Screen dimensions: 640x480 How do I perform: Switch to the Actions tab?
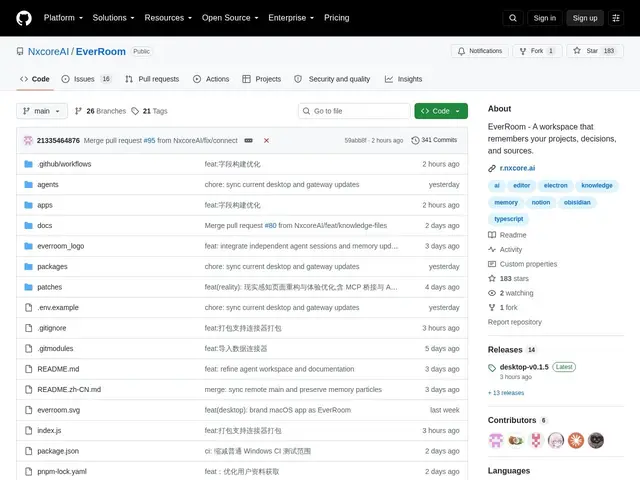211,79
